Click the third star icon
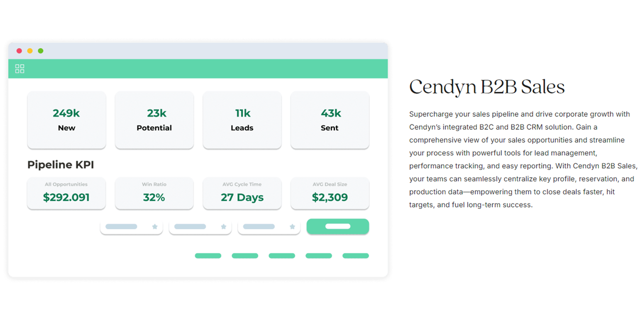644x322 pixels. [292, 227]
